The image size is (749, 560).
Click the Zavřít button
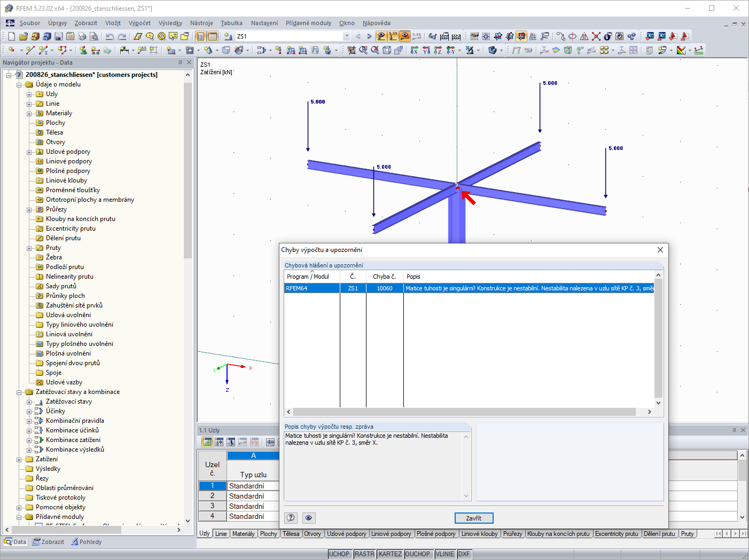click(x=474, y=518)
